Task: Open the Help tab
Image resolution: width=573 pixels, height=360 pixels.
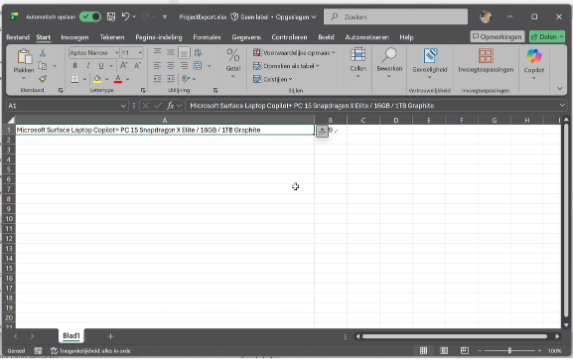Action: tap(406, 37)
